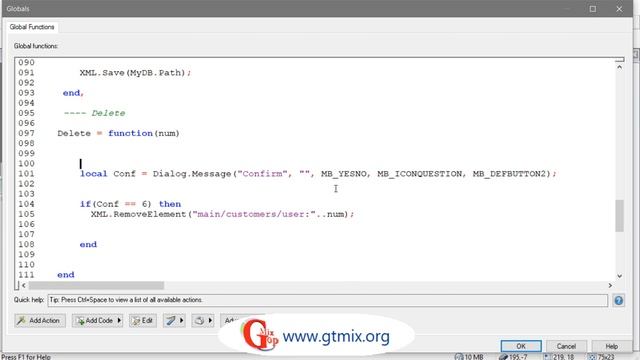Click the MB_ICONQUESTION constant
Screen dimensions: 640x360
[420, 174]
